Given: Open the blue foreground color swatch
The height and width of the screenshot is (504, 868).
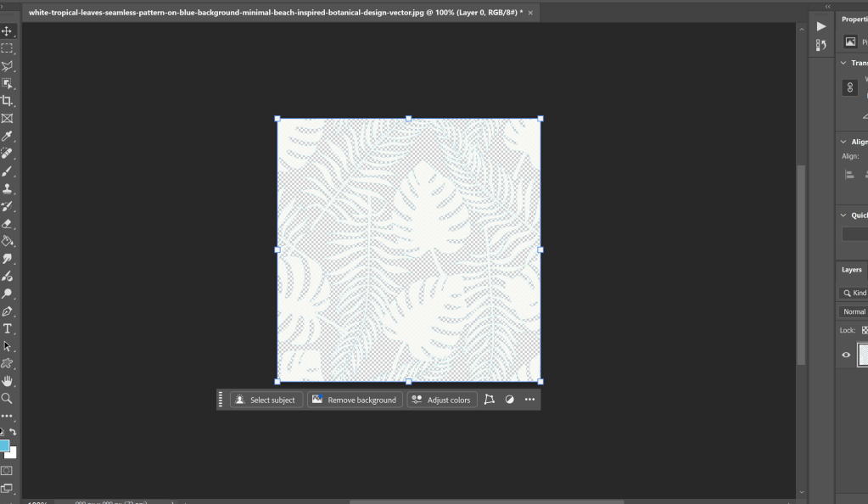Looking at the screenshot, I should point(4,445).
